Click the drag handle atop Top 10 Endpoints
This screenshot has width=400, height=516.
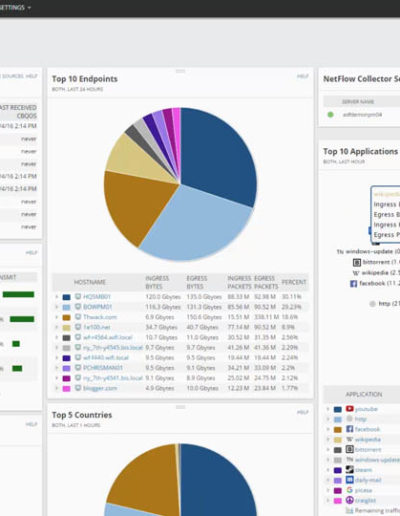click(180, 71)
